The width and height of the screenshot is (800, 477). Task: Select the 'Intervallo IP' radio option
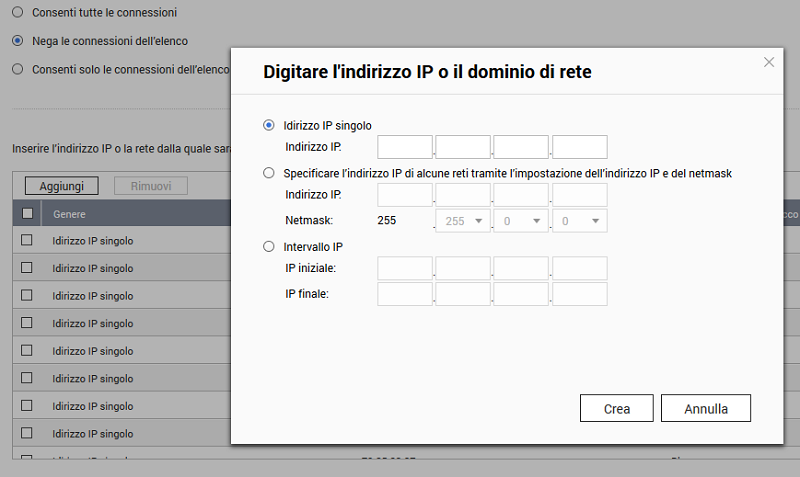tap(268, 246)
